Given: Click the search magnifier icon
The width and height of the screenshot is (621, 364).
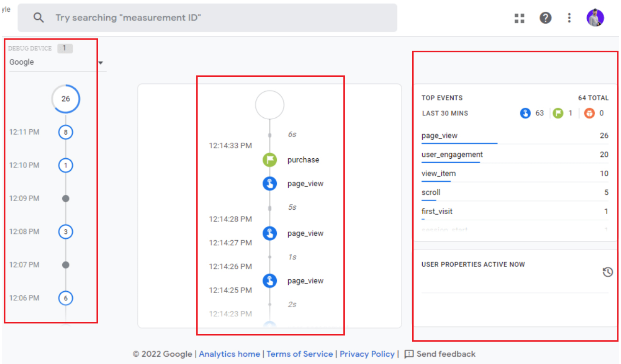Looking at the screenshot, I should [39, 18].
